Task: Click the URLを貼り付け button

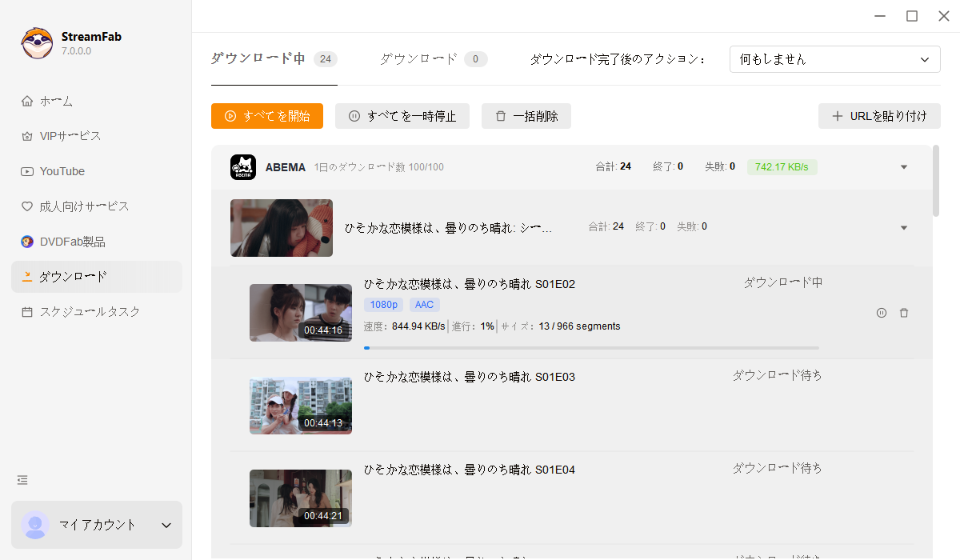Action: 879,116
